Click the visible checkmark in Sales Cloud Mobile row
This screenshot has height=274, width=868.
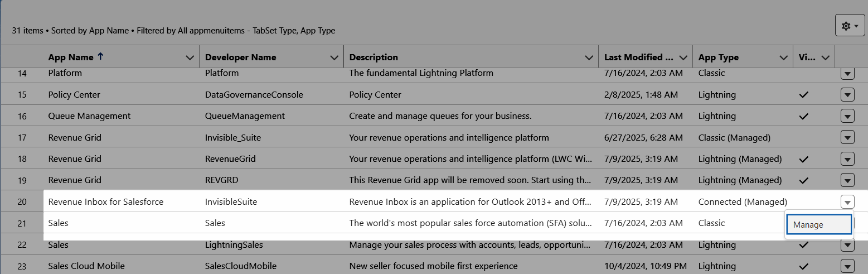pyautogui.click(x=803, y=266)
